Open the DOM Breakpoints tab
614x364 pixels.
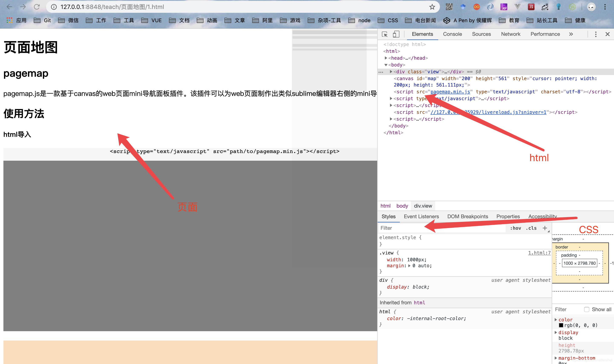[467, 217]
